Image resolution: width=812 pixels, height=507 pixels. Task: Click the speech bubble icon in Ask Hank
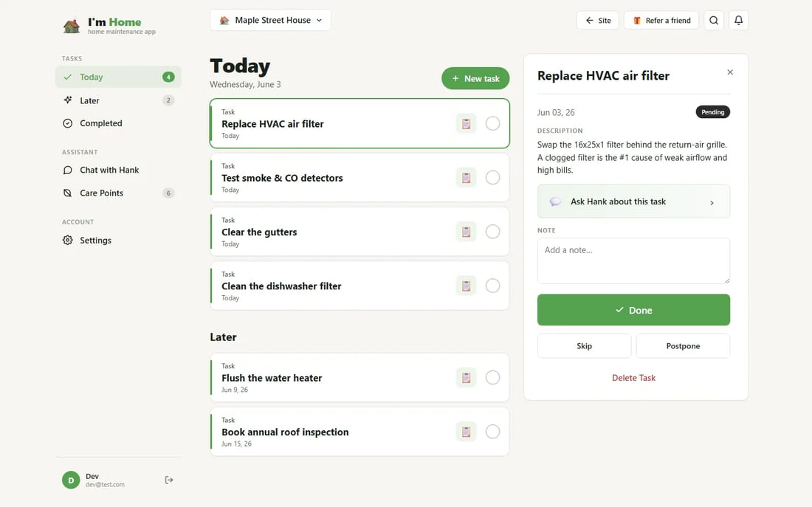point(555,201)
